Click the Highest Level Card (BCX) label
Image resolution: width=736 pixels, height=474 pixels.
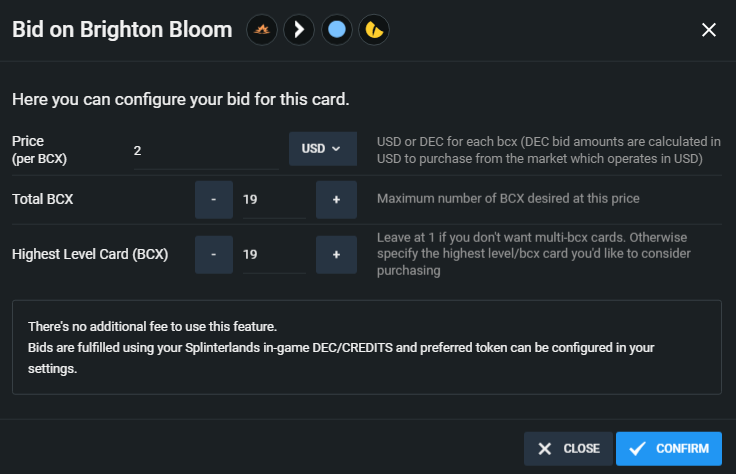pos(90,254)
